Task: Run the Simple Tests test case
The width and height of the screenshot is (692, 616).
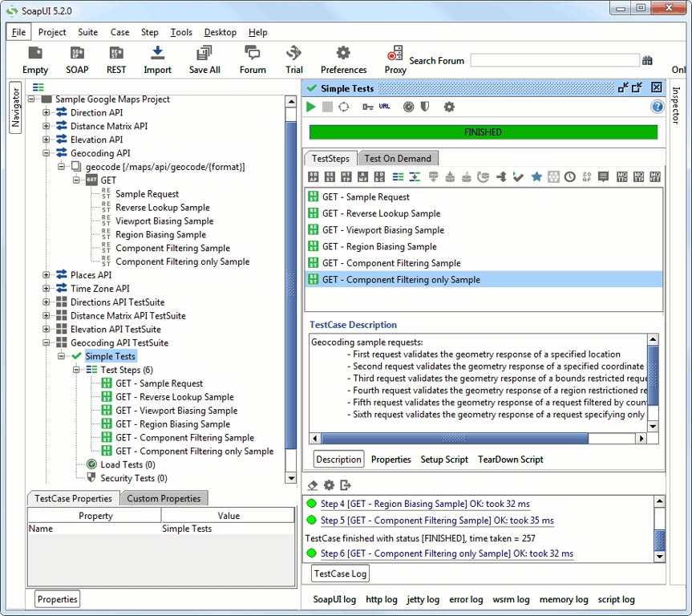Action: [310, 107]
